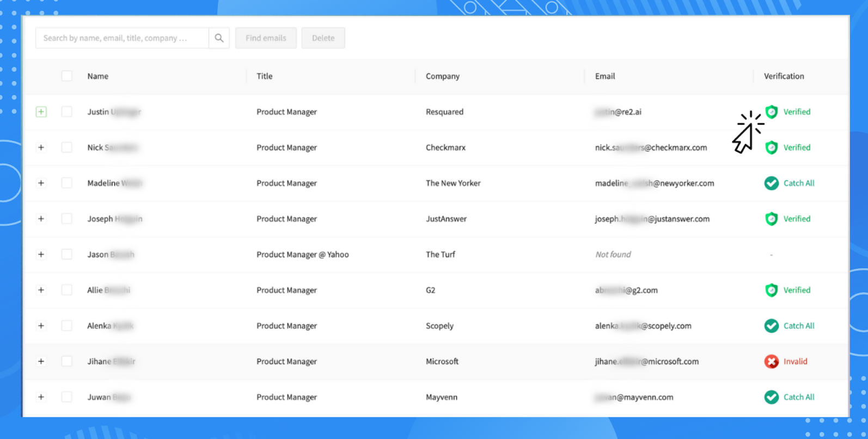The width and height of the screenshot is (868, 439).
Task: Click the Microsoft company cell
Action: tap(442, 361)
